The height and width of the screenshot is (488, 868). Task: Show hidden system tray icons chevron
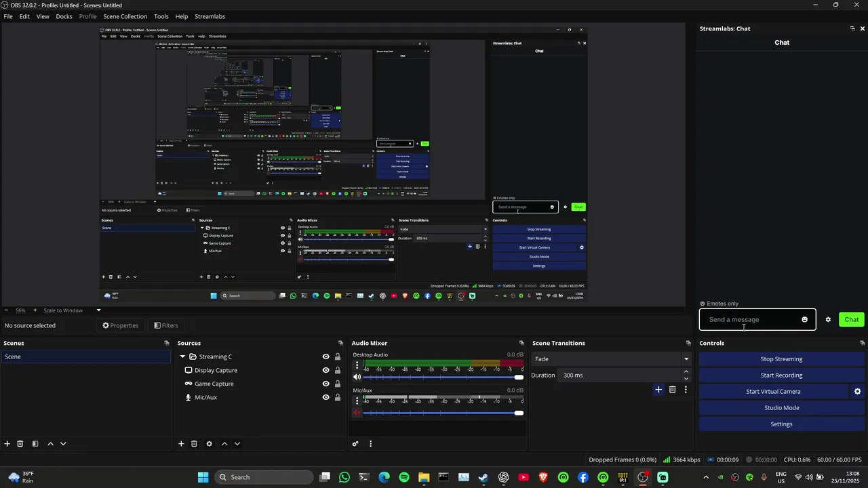tap(706, 477)
